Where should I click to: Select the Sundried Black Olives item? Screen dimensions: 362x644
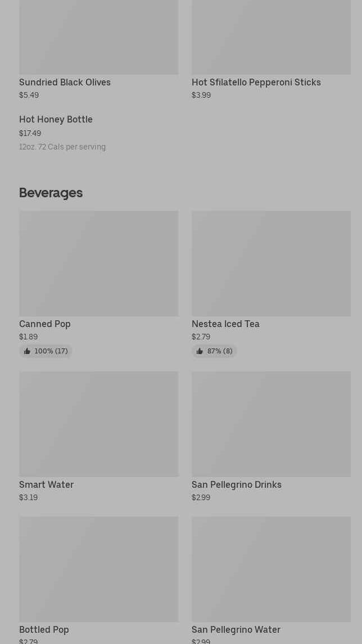(65, 82)
